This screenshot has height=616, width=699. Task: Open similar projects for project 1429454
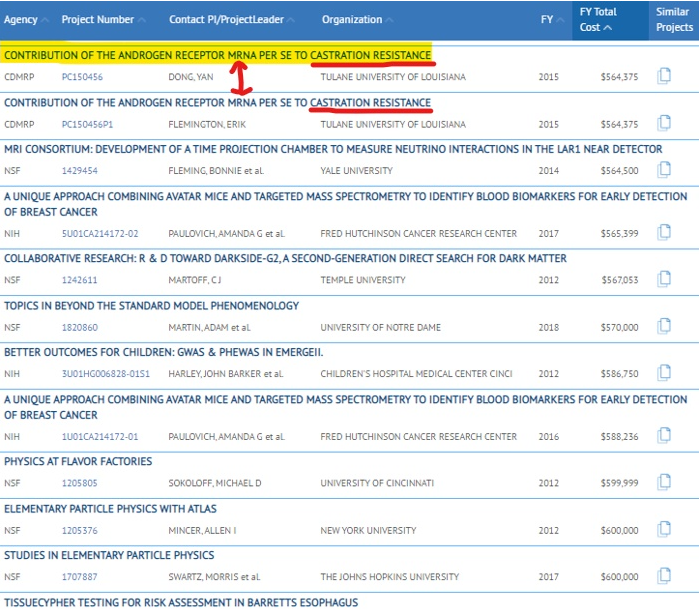(664, 169)
